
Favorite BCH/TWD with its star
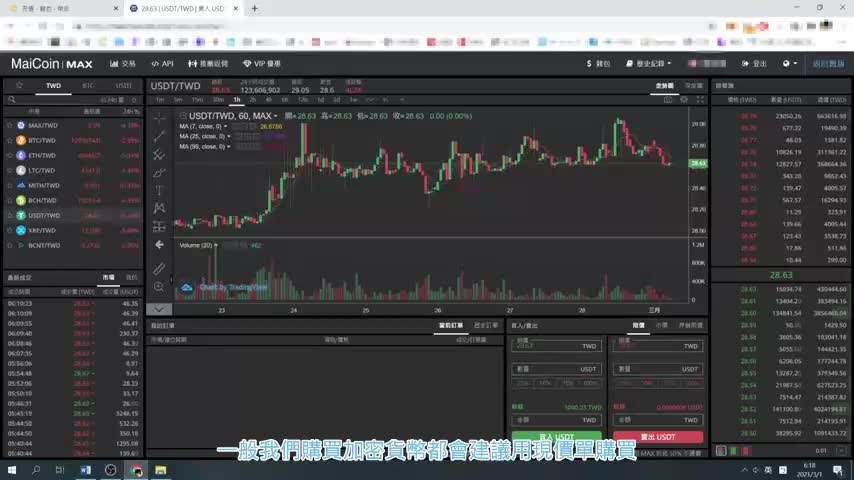coord(9,200)
